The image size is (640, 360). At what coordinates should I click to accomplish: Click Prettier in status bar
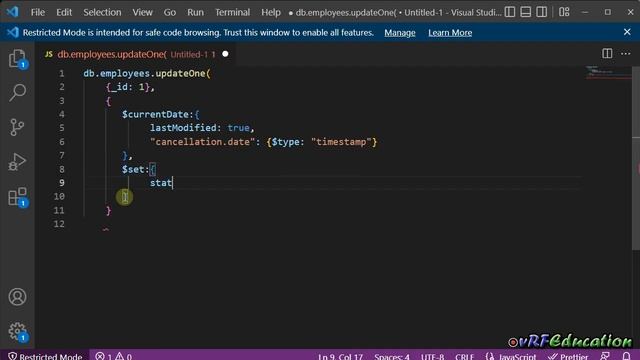click(x=568, y=356)
